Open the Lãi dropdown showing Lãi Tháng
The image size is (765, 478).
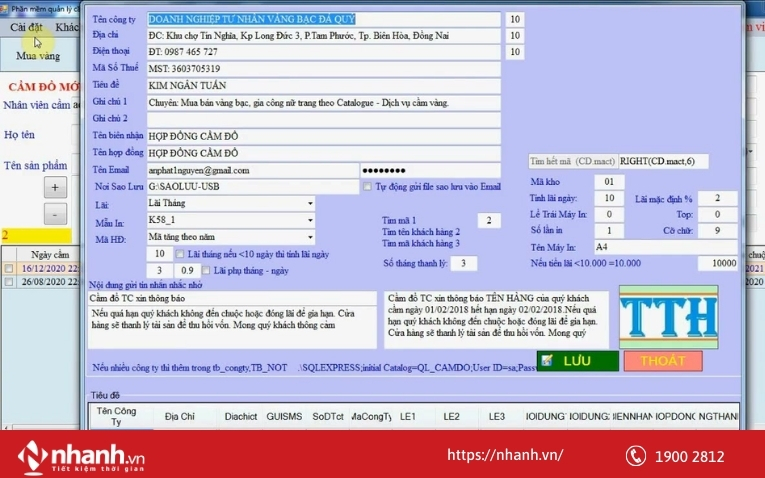[309, 203]
